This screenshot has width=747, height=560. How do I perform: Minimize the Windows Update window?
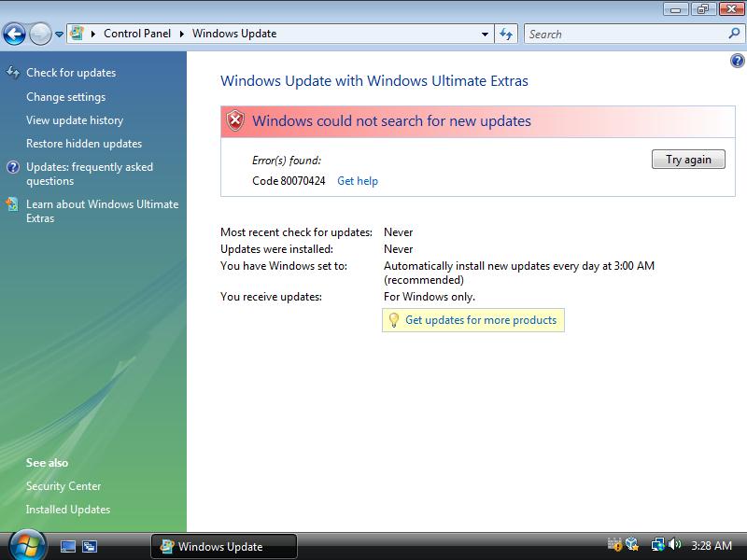(x=675, y=9)
